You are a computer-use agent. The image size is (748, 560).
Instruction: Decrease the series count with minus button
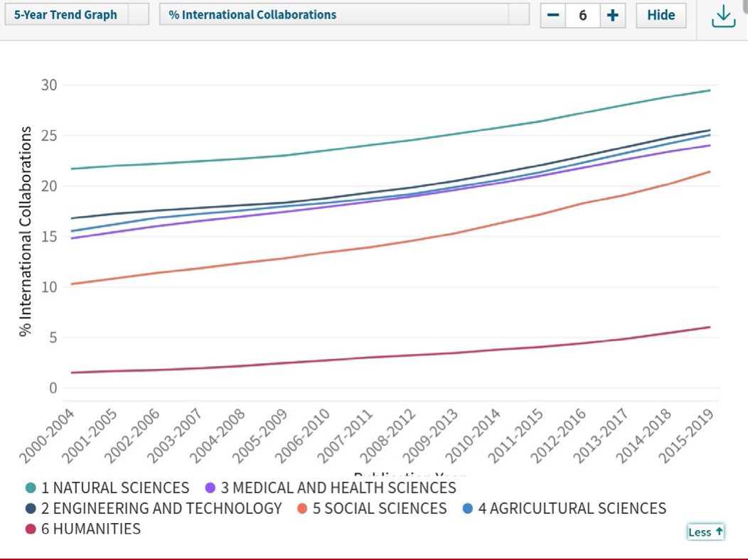point(553,15)
